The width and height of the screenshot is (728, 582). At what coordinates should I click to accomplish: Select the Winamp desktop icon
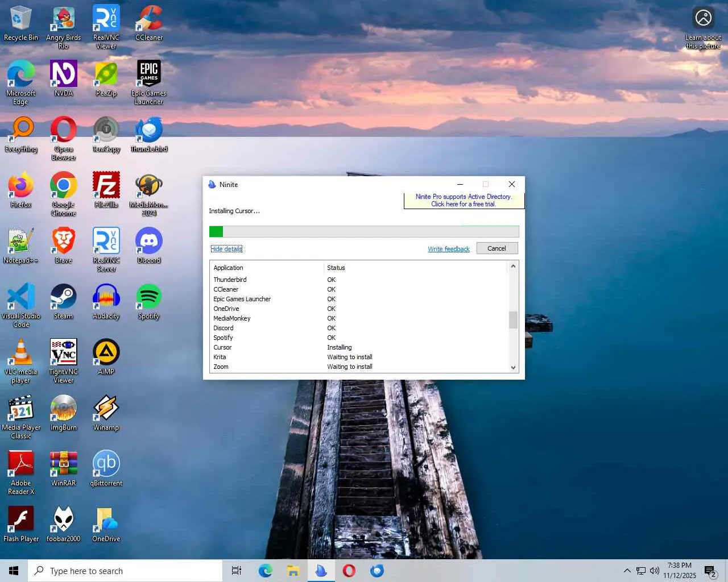pyautogui.click(x=106, y=413)
